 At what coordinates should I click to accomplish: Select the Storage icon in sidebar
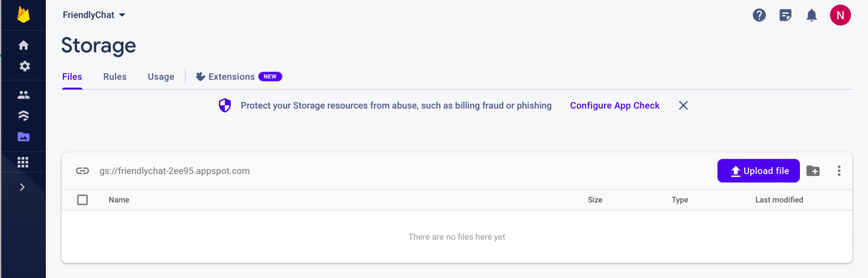[23, 137]
